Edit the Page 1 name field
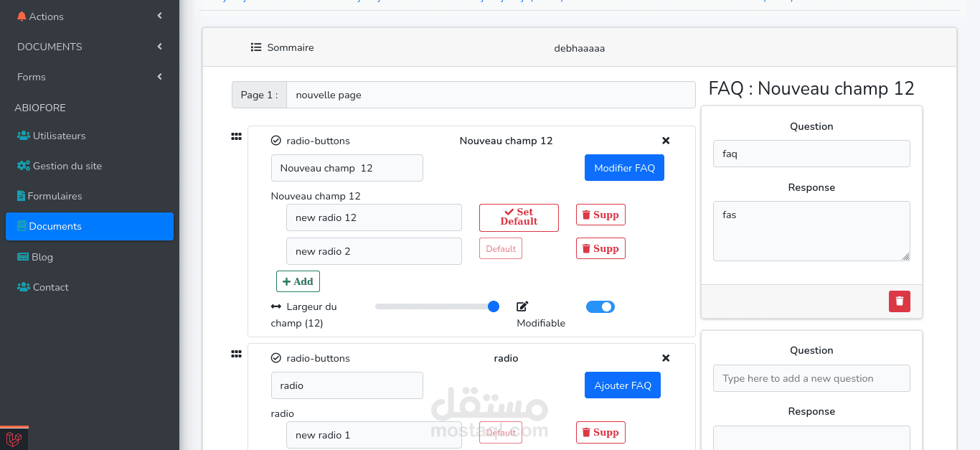Screen dimensions: 980x450 [491, 95]
